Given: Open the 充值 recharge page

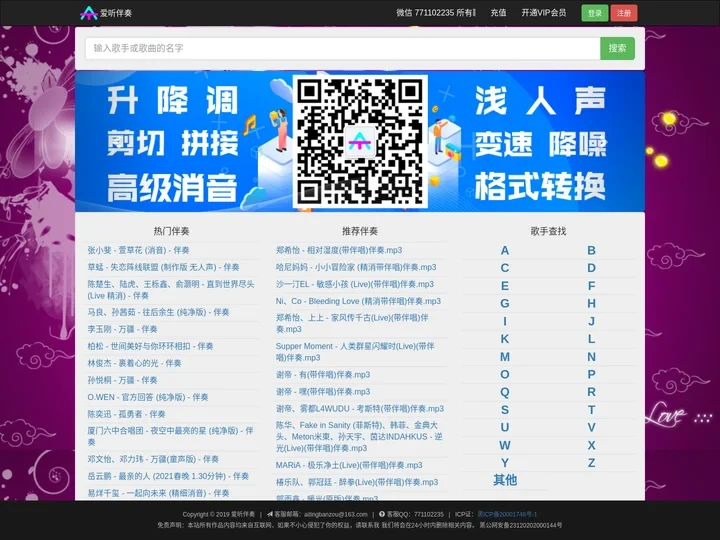Looking at the screenshot, I should click(x=498, y=13).
